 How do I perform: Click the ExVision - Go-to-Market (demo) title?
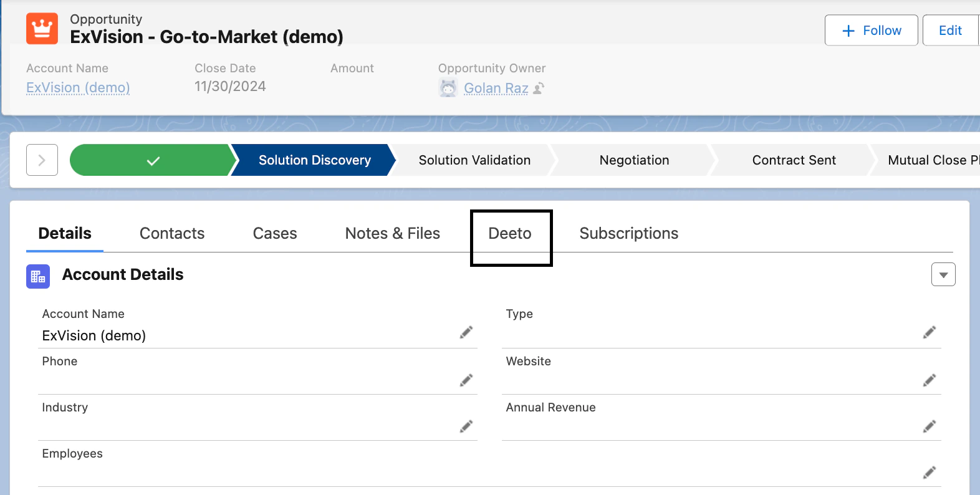[206, 37]
